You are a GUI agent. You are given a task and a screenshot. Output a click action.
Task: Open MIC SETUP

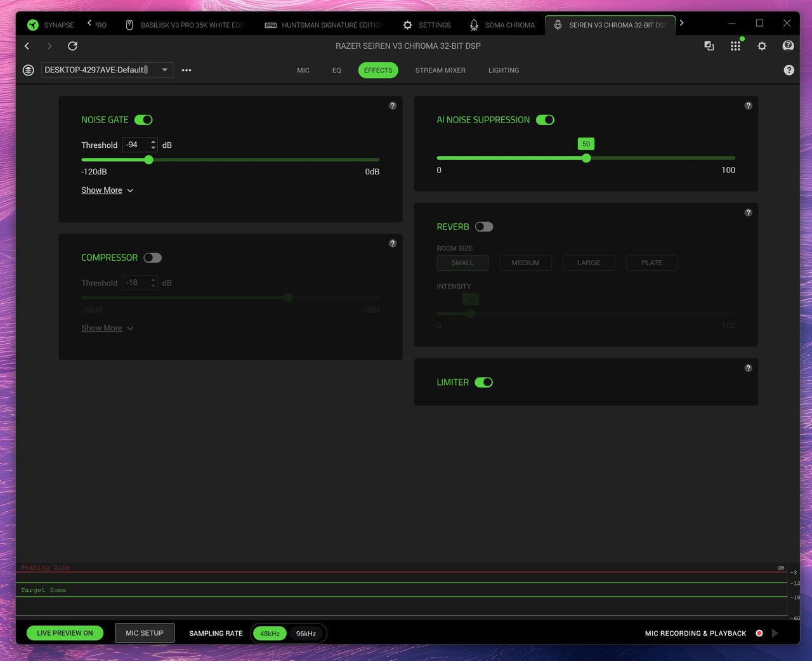click(x=145, y=633)
